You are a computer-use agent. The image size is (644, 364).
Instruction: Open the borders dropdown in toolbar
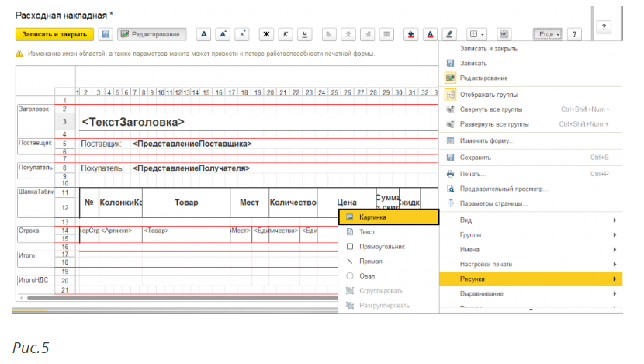(x=476, y=35)
